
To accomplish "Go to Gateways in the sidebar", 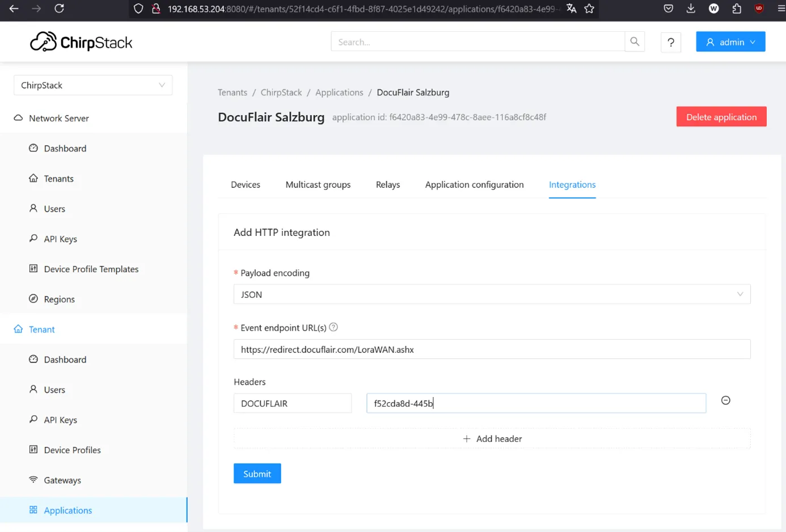I will click(62, 480).
